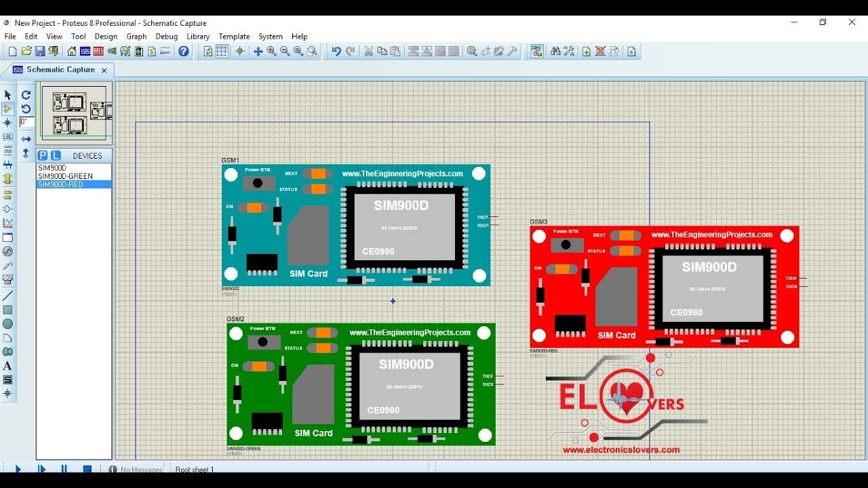
Task: Flip horizontally with the X-mirror arrow
Action: 26,139
